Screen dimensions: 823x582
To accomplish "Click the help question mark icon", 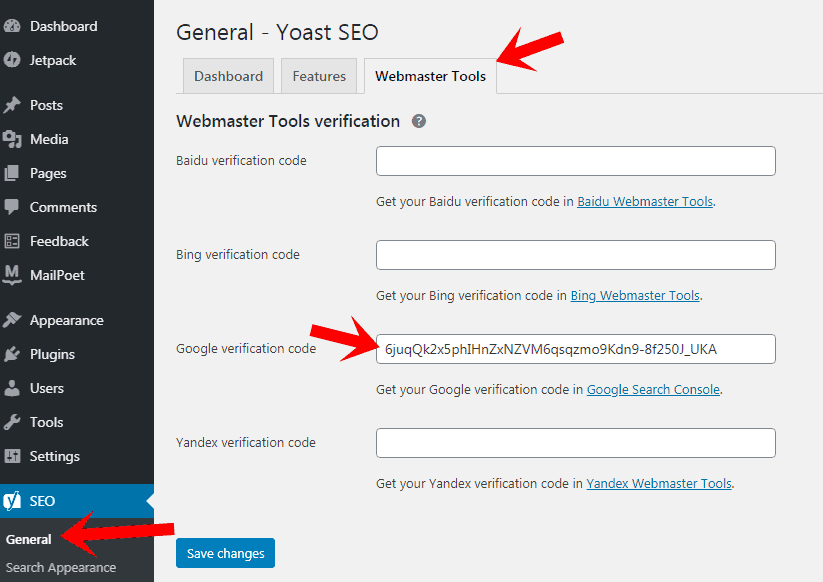I will 419,121.
